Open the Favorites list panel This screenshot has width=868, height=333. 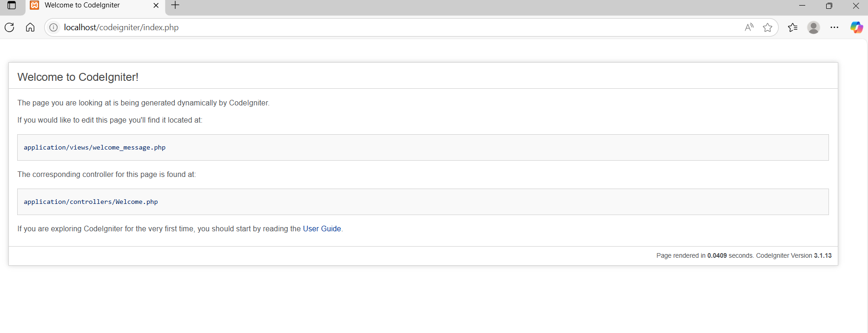[x=793, y=27]
